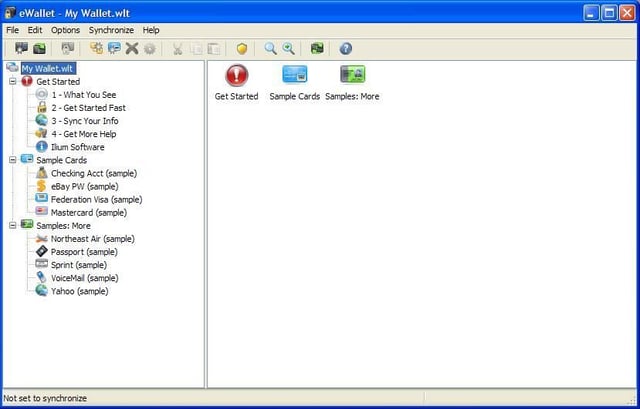
Task: Select 2 - Get Started Fast card
Action: click(x=88, y=108)
